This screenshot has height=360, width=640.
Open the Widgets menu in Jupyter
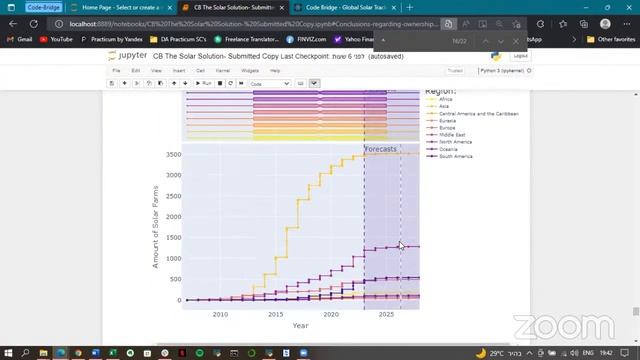[x=250, y=71]
